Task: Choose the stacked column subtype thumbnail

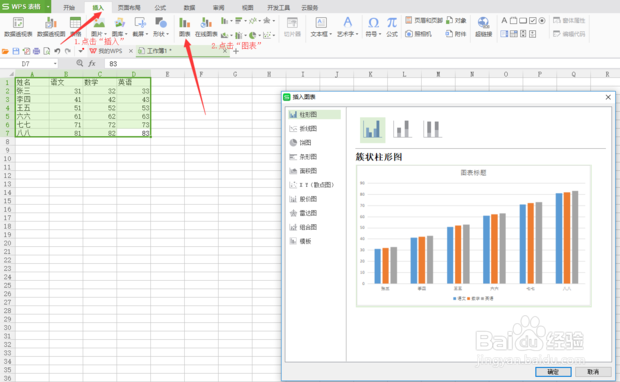Action: [402, 129]
